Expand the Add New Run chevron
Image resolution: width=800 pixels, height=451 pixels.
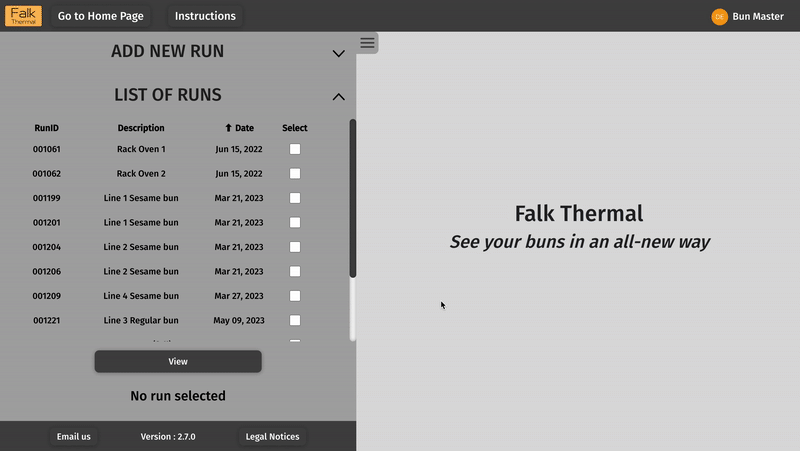click(339, 53)
